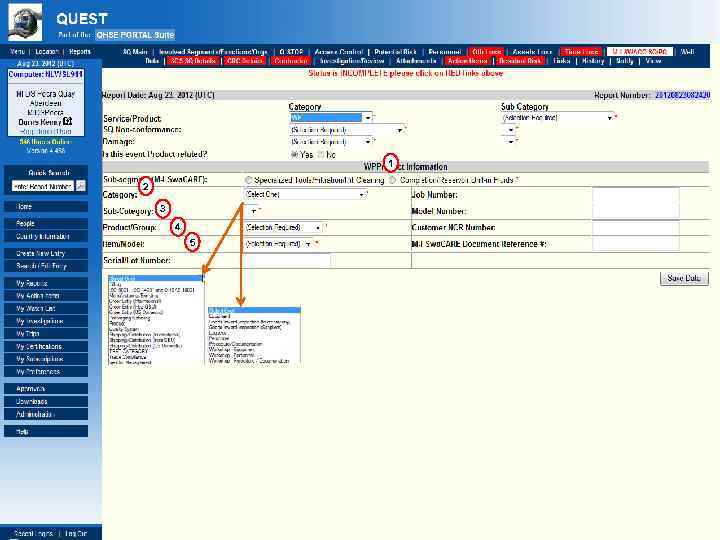Open Downloads in the sidebar
The image size is (720, 540).
tap(46, 401)
